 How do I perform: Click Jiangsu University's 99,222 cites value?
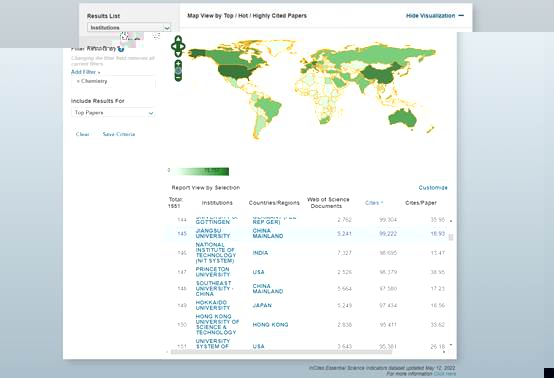coord(388,234)
